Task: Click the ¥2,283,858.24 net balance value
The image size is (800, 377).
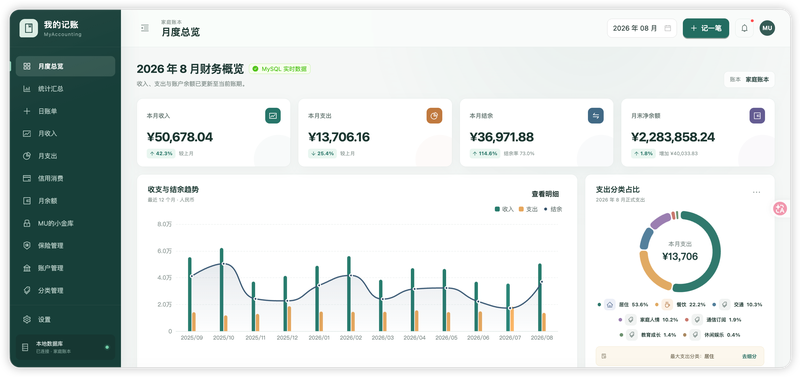Action: click(673, 137)
